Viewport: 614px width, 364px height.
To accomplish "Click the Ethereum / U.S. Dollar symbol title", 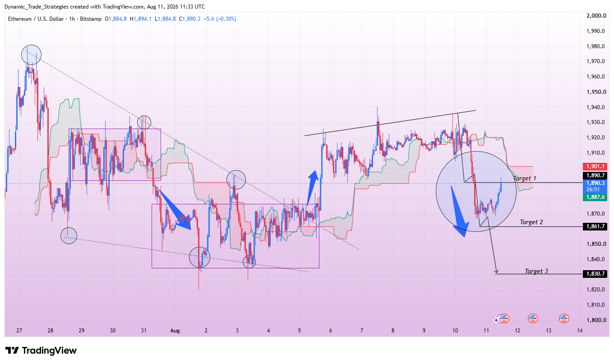I will coord(36,19).
